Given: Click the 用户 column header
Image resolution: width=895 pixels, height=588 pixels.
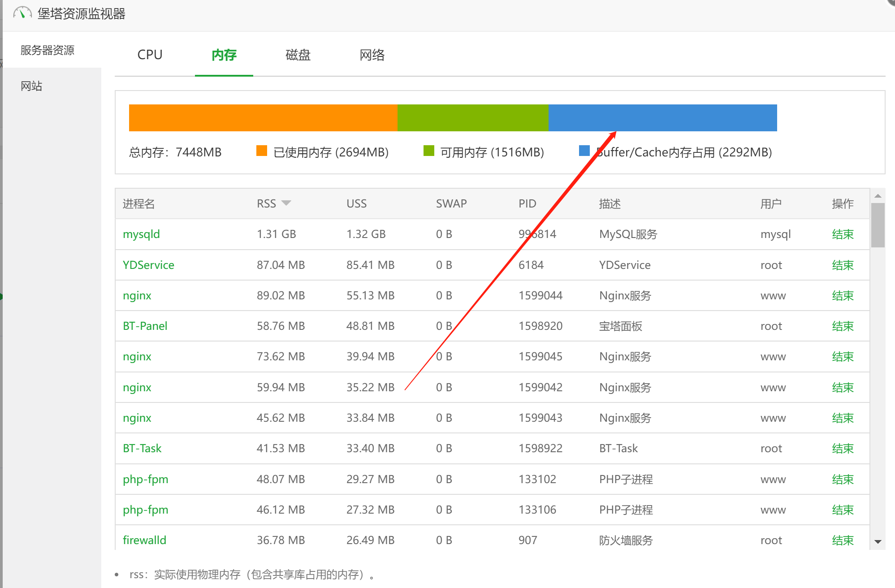Looking at the screenshot, I should coord(771,204).
